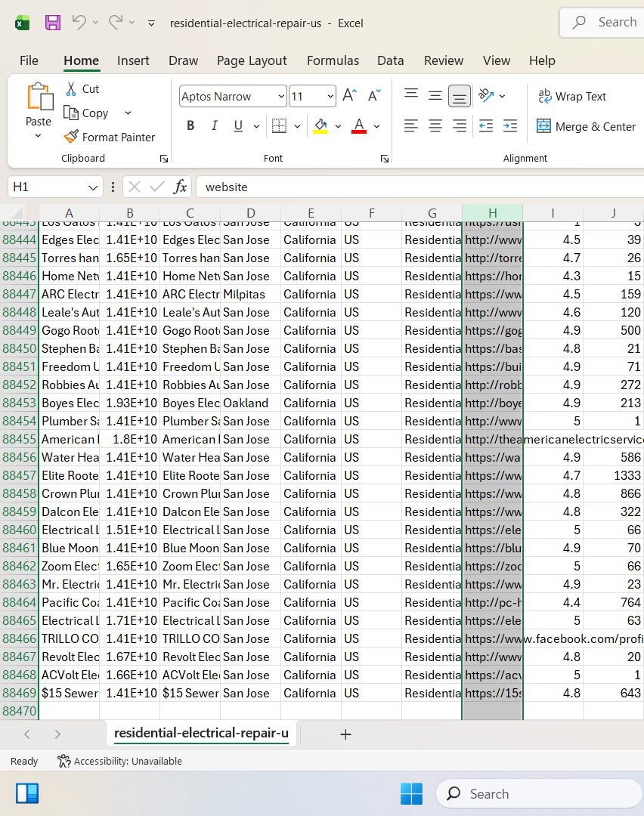The width and height of the screenshot is (644, 816).
Task: Click the Borders icon
Action: pos(279,125)
